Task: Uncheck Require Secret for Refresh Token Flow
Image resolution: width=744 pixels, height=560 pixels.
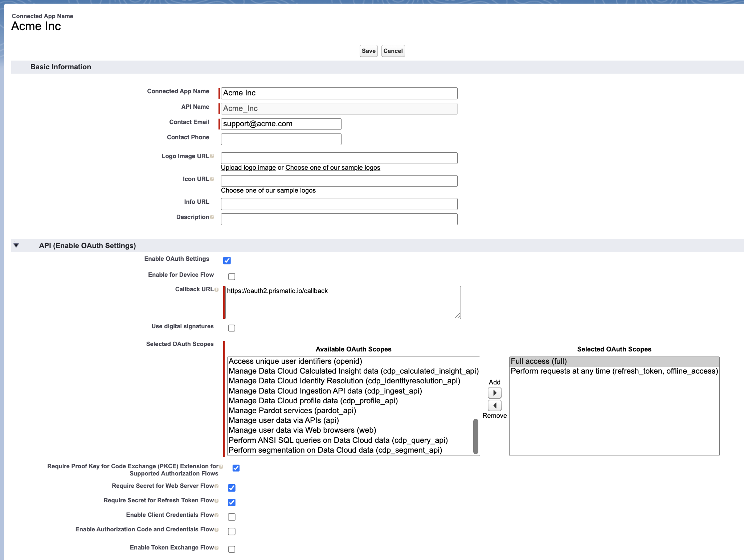Action: pyautogui.click(x=231, y=502)
